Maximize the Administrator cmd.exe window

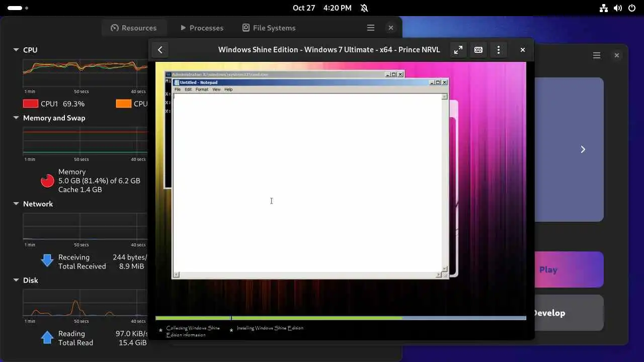pyautogui.click(x=394, y=74)
